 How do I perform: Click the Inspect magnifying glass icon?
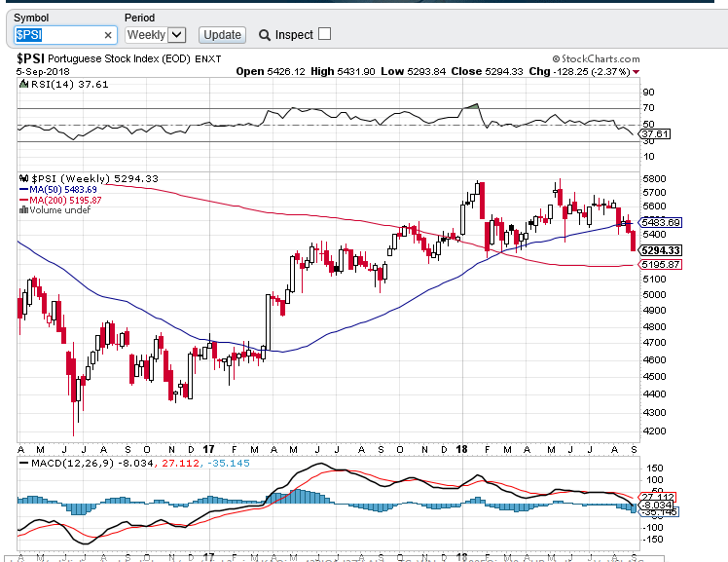(264, 35)
